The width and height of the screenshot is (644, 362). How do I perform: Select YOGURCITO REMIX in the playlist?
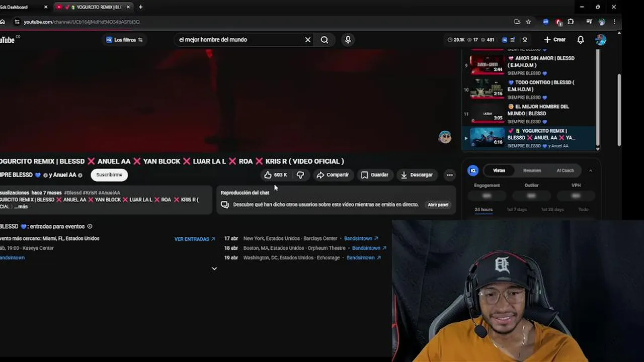click(x=529, y=138)
